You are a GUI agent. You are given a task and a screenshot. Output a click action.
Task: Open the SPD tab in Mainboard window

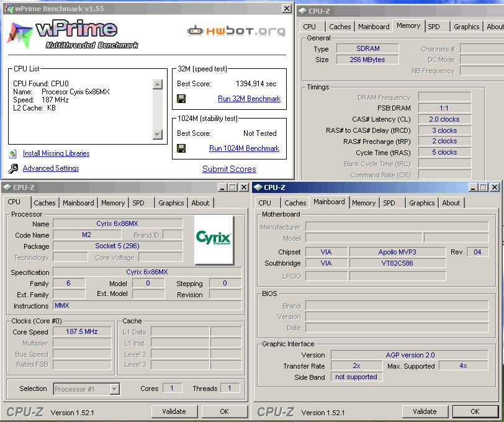(x=389, y=203)
